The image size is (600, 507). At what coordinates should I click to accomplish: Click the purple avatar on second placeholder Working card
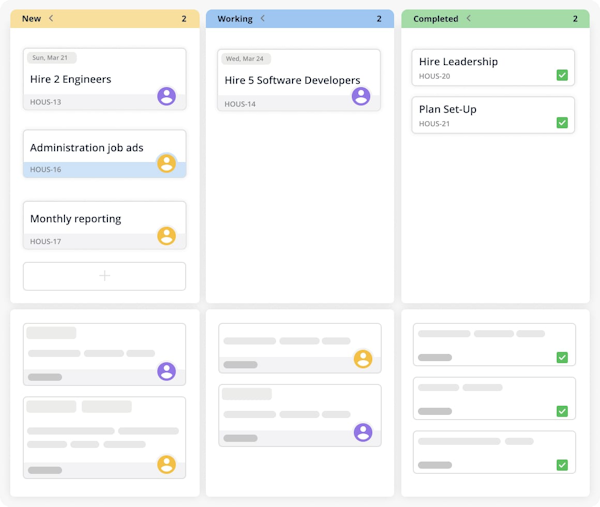[363, 432]
